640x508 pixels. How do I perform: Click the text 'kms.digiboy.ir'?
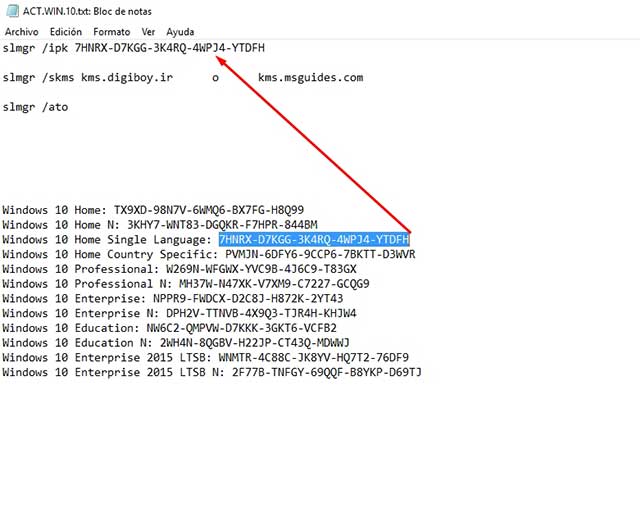127,78
